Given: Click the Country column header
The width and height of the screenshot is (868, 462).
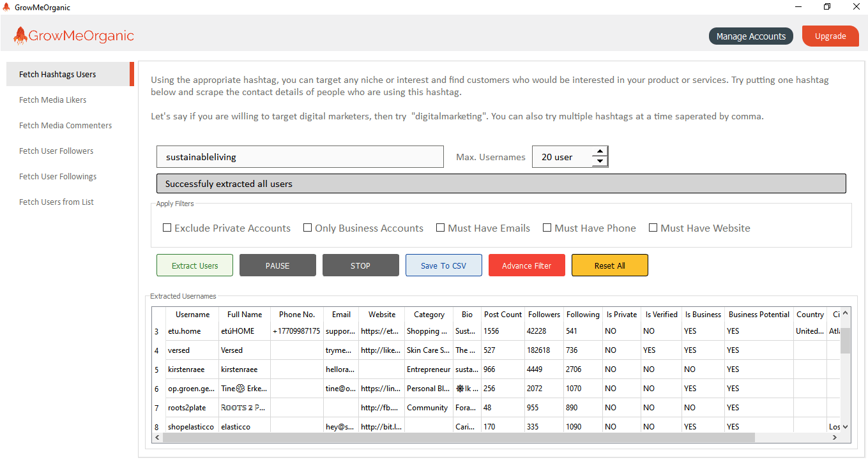Looking at the screenshot, I should click(811, 315).
